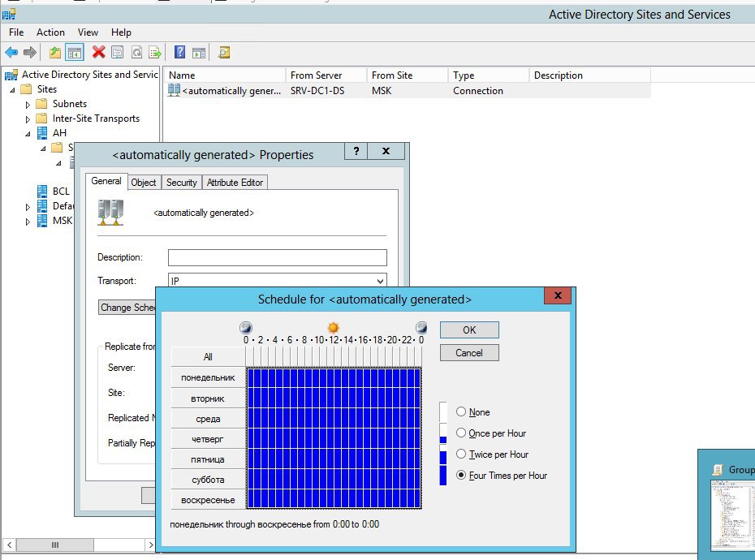755x560 pixels.
Task: Expand the Inter-Site Transports node
Action: point(28,119)
